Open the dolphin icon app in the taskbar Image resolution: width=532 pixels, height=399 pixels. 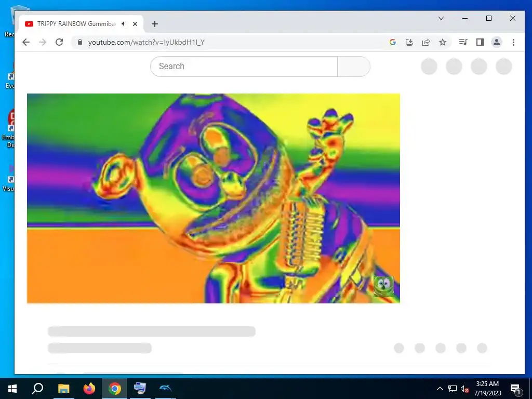click(x=166, y=389)
